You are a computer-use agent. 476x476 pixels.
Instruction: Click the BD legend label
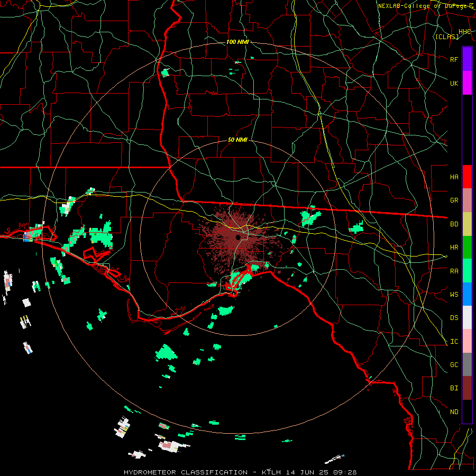pyautogui.click(x=454, y=224)
